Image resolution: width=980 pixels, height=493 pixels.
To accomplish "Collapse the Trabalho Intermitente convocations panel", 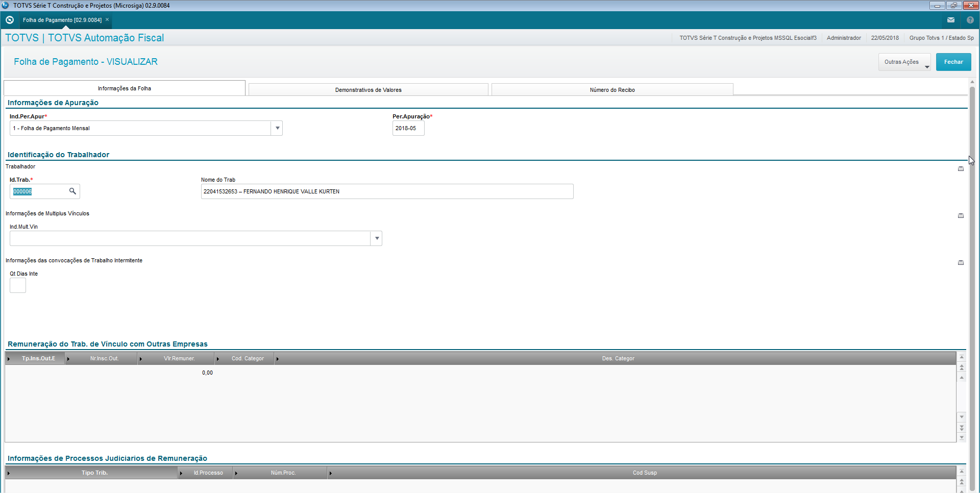I will [x=961, y=262].
